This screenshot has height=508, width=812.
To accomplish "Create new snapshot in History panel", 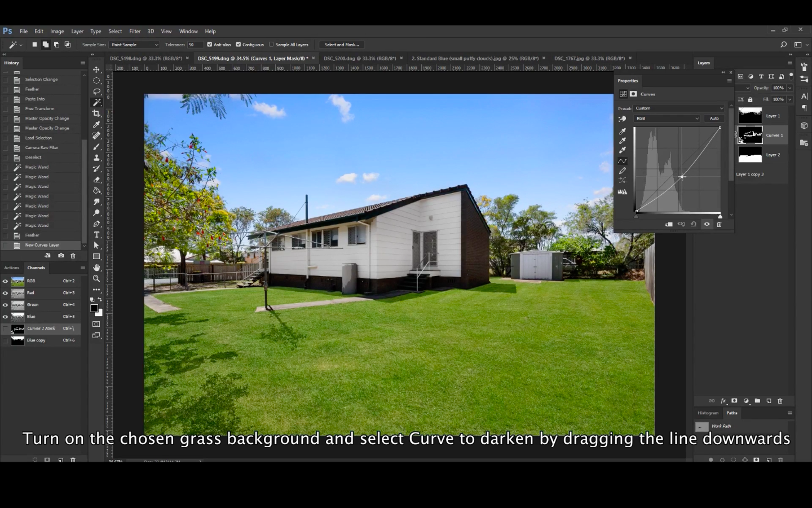I will [61, 256].
